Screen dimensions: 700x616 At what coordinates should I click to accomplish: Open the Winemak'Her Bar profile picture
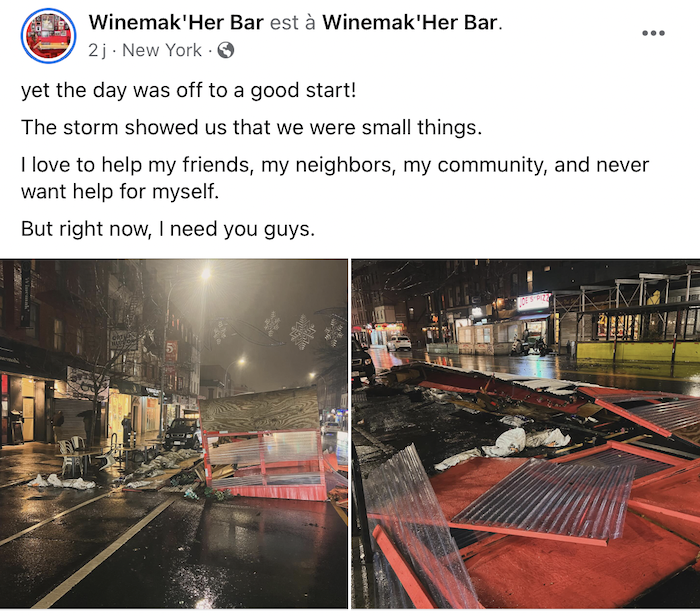pyautogui.click(x=48, y=36)
